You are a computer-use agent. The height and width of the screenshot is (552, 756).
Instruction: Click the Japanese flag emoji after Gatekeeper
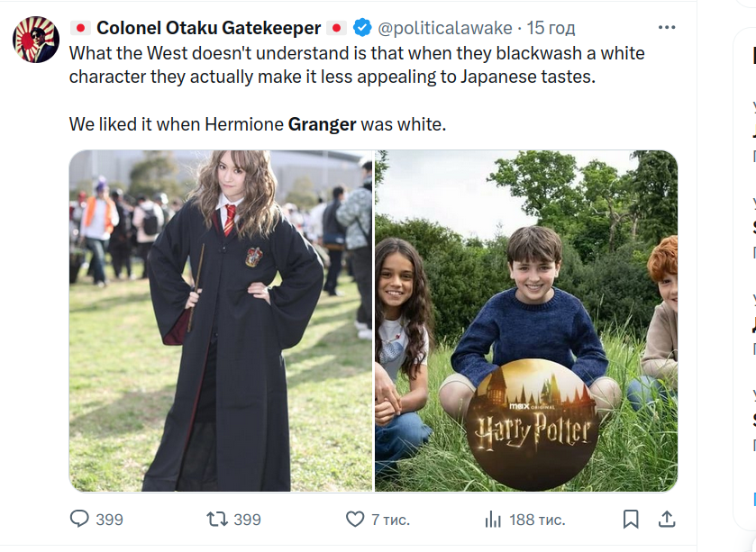coord(337,28)
